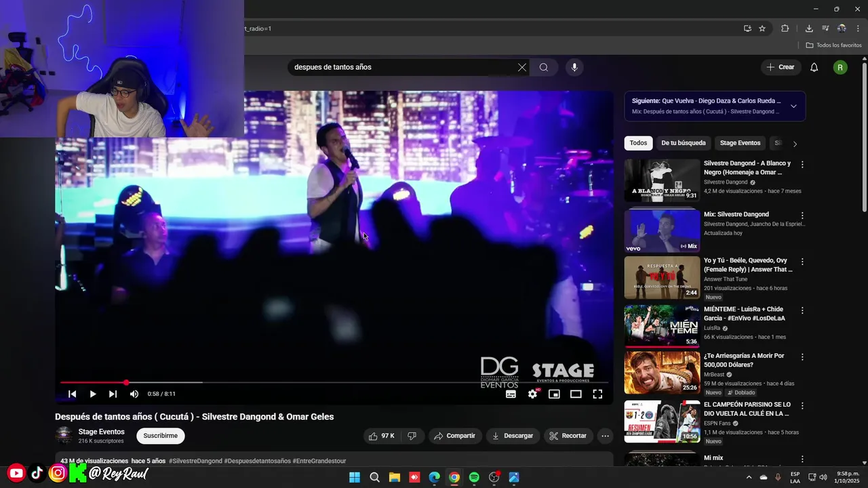Viewport: 868px width, 488px height.
Task: Clear the search text with X
Action: [521, 67]
